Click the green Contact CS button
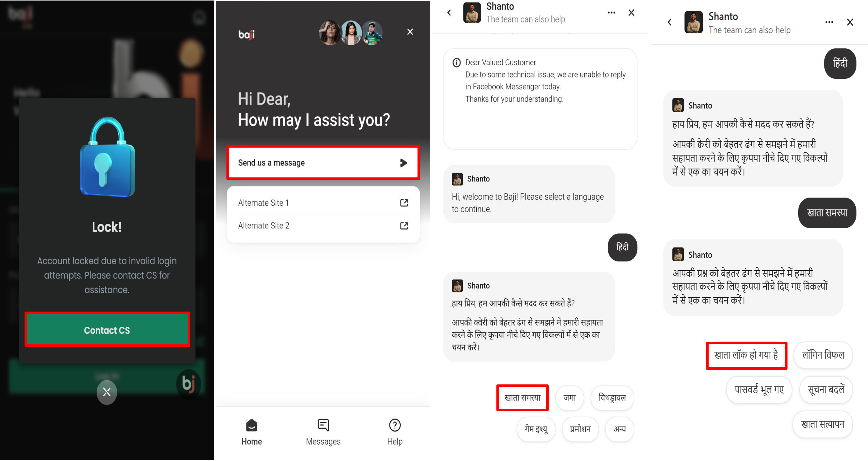Image resolution: width=868 pixels, height=461 pixels. [x=107, y=330]
